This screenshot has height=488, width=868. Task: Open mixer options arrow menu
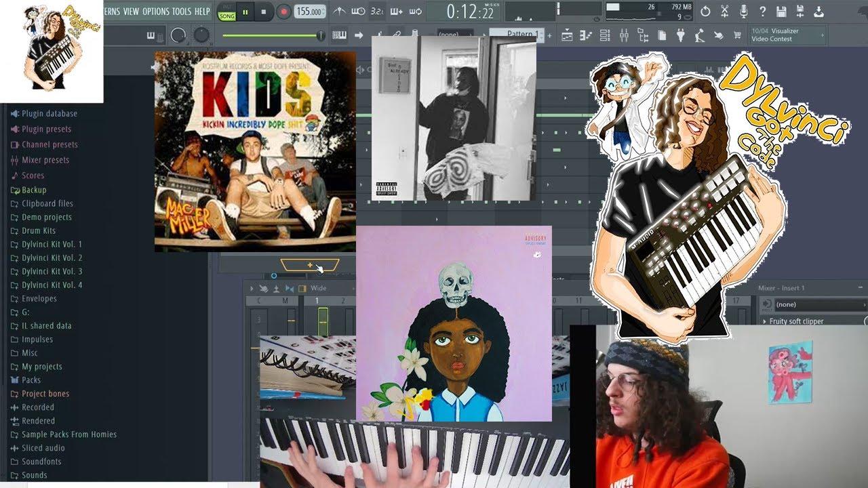250,288
